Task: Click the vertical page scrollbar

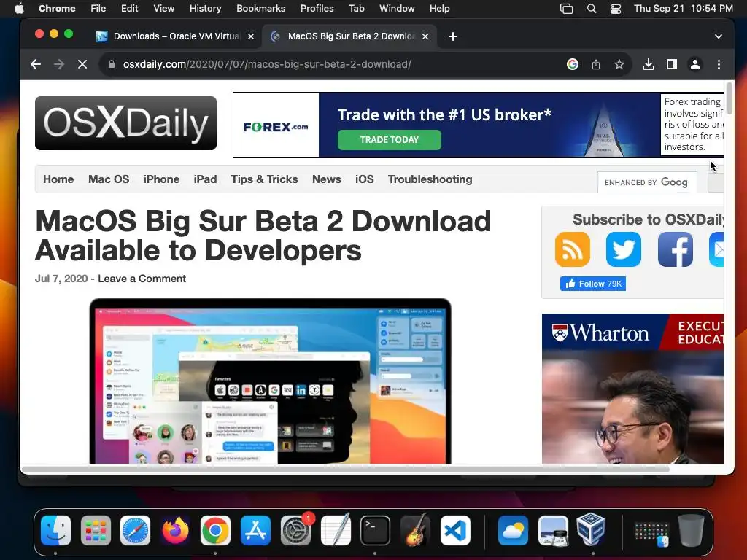Action: pyautogui.click(x=729, y=98)
